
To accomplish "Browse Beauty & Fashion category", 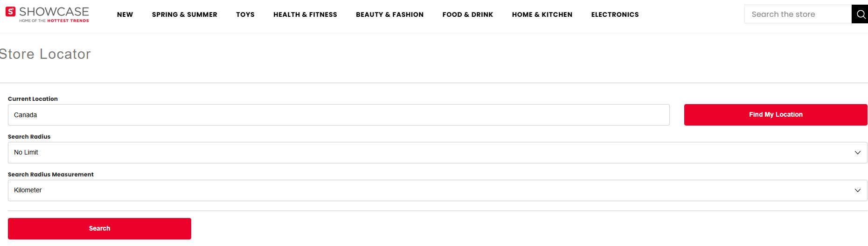I will click(x=389, y=14).
